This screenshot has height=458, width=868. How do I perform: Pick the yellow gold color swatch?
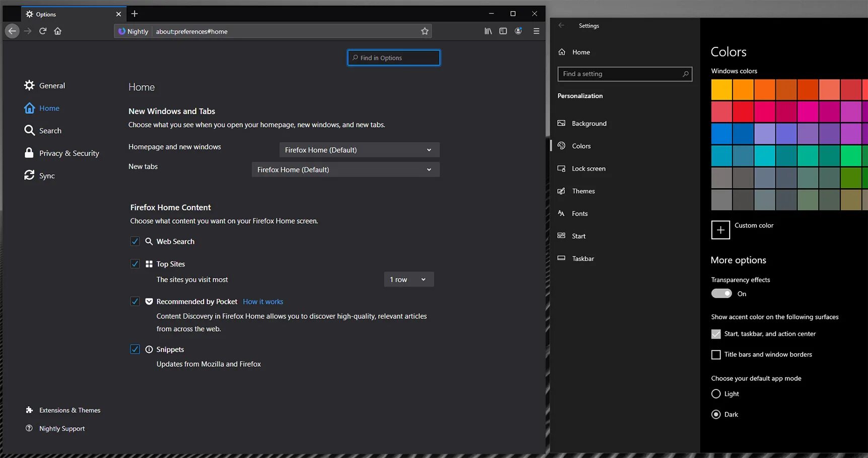[x=721, y=90]
